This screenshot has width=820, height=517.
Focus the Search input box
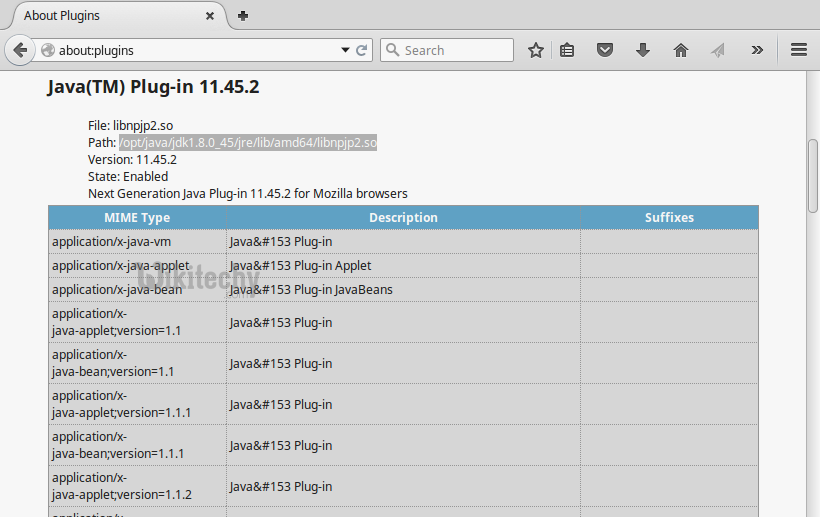click(x=447, y=50)
